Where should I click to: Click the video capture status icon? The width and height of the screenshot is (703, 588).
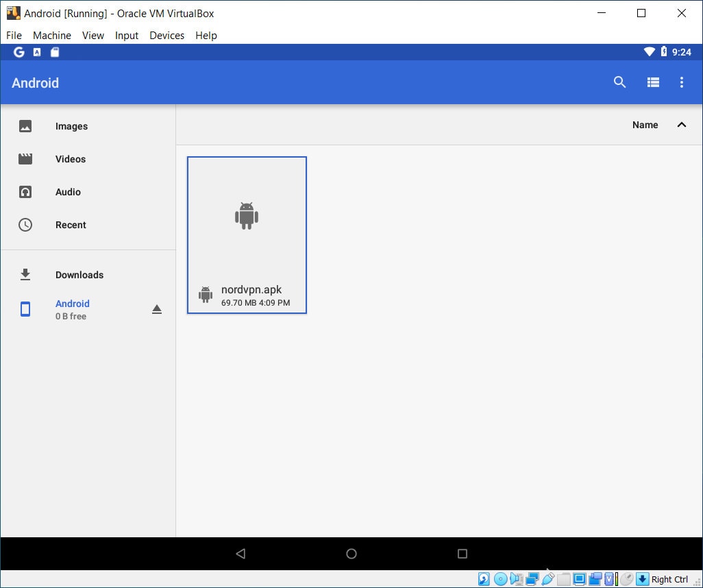click(595, 578)
